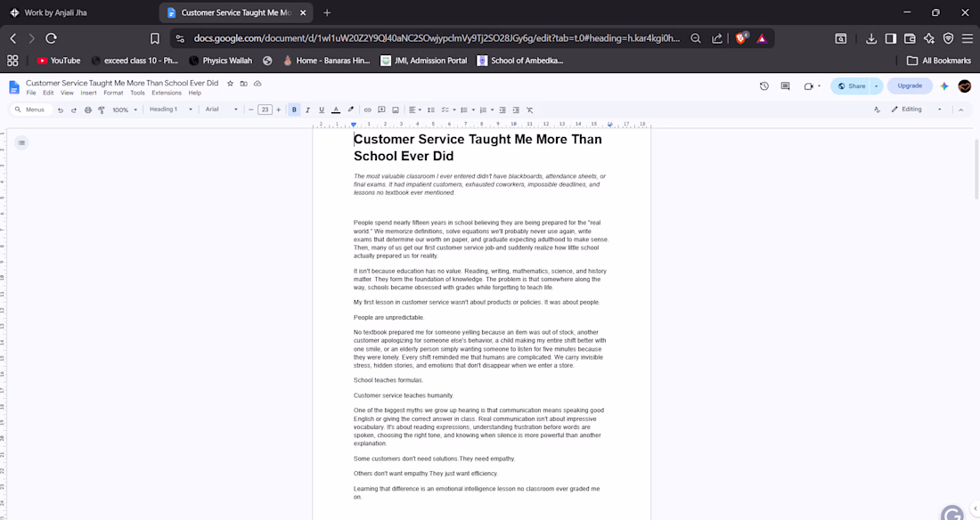Open the Brave Rewards triangle icon
The height and width of the screenshot is (520, 980).
761,39
